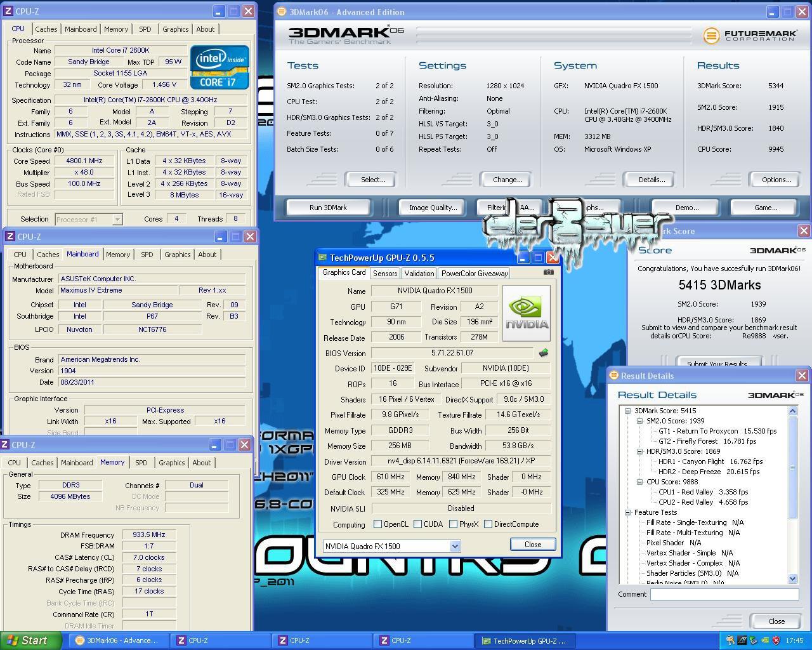Select the Vertex Shader - Complex row

pyautogui.click(x=693, y=563)
